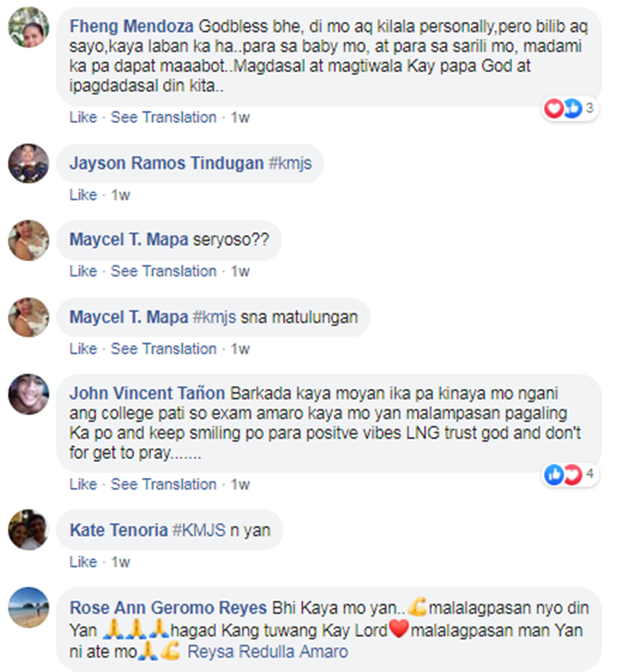
Task: Open Rose Ann Geromo Reyes's beach avatar
Action: point(29,607)
